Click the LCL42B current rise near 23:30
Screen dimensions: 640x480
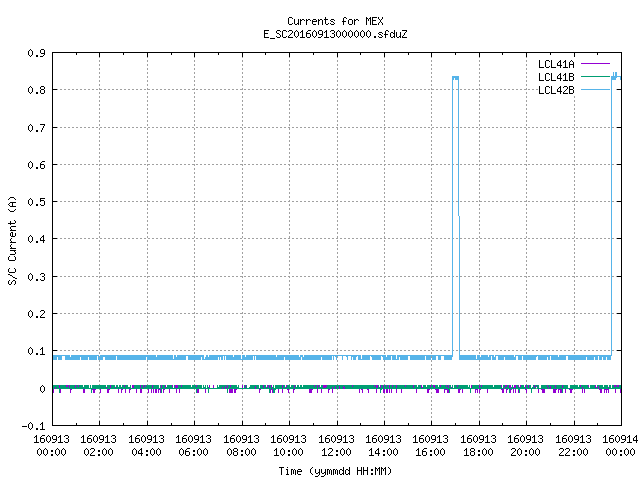[x=611, y=216]
